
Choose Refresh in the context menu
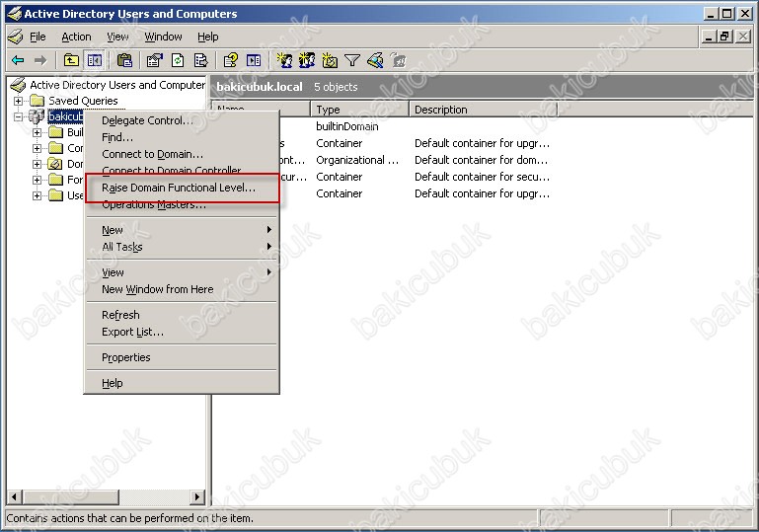tap(182, 315)
